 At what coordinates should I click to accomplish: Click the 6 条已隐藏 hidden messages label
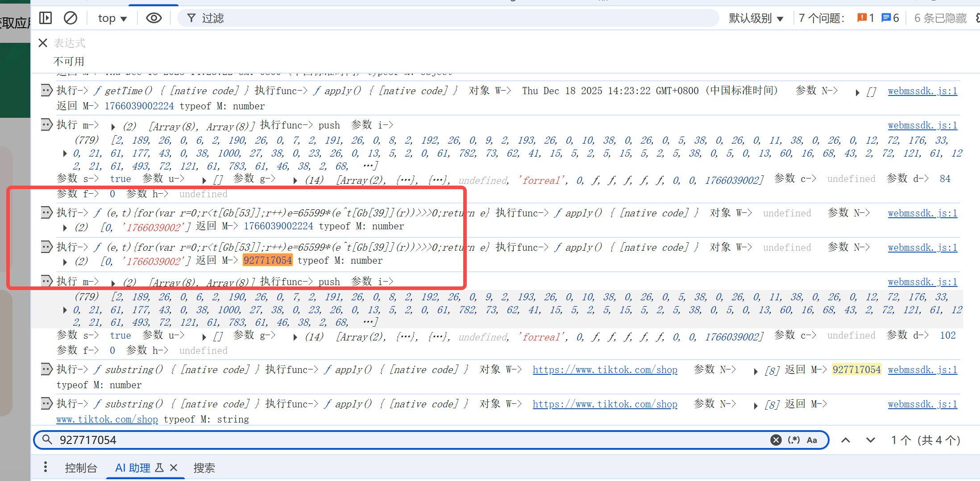pos(940,18)
